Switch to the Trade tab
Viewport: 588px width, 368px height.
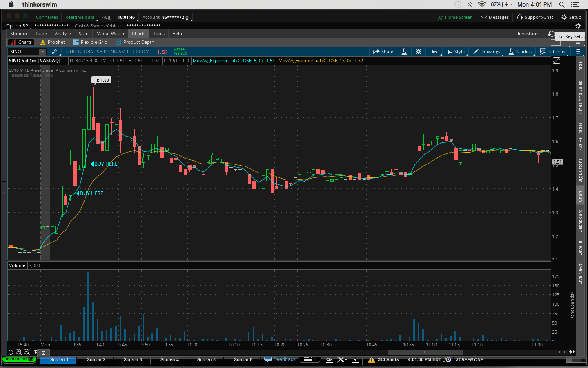click(x=41, y=34)
